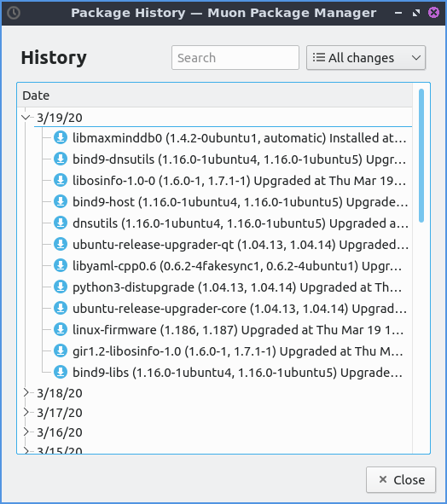Click the download icon next to linux-firmware

(x=60, y=329)
